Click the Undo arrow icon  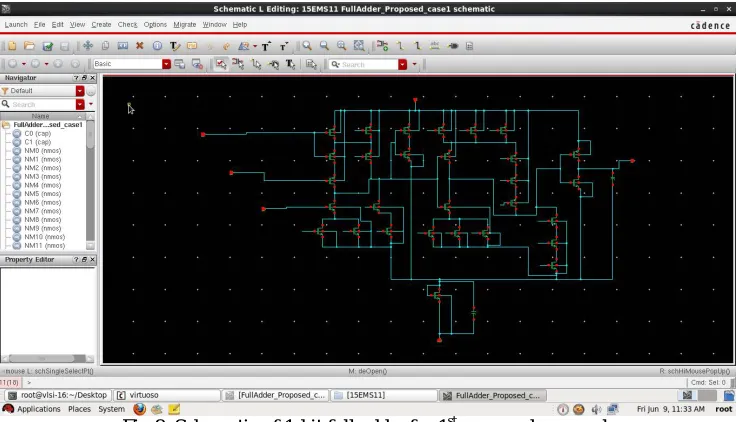210,46
